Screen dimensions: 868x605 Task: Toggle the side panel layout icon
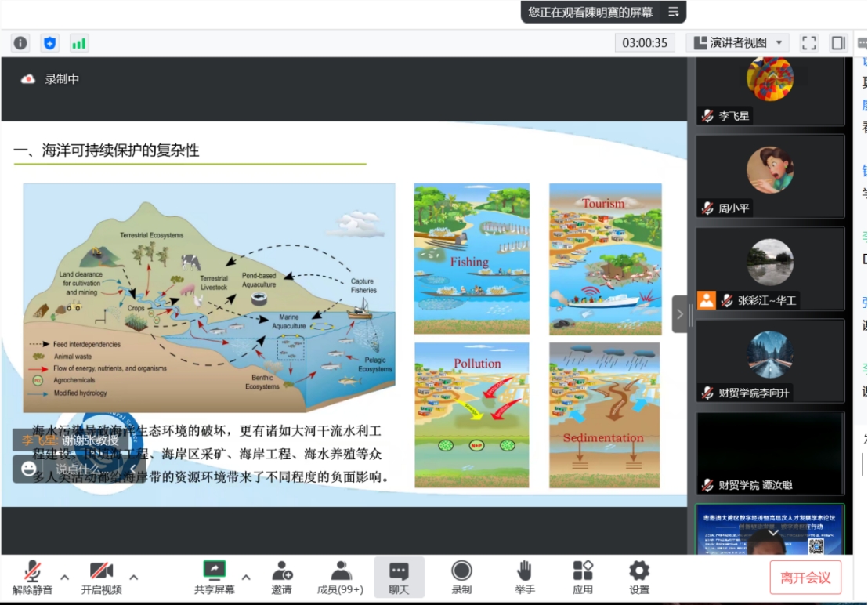pos(838,43)
